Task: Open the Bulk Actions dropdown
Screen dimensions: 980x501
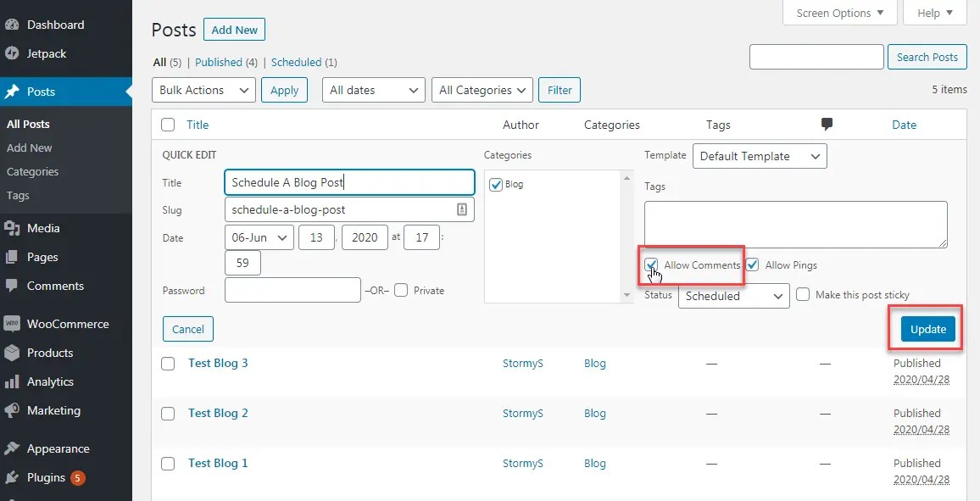Action: (x=203, y=90)
